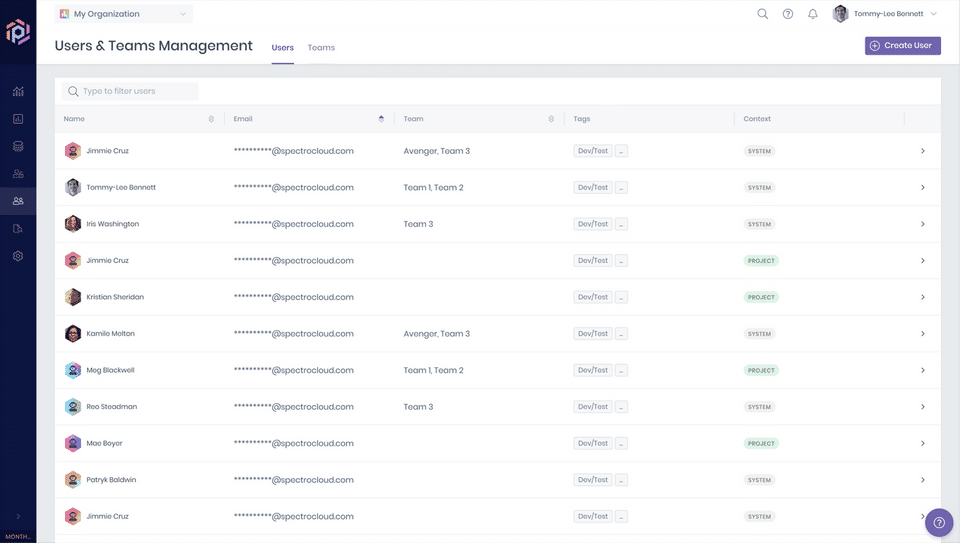Expand Reo Steadman's row chevron
Viewport: 960px width, 543px height.
tap(923, 406)
